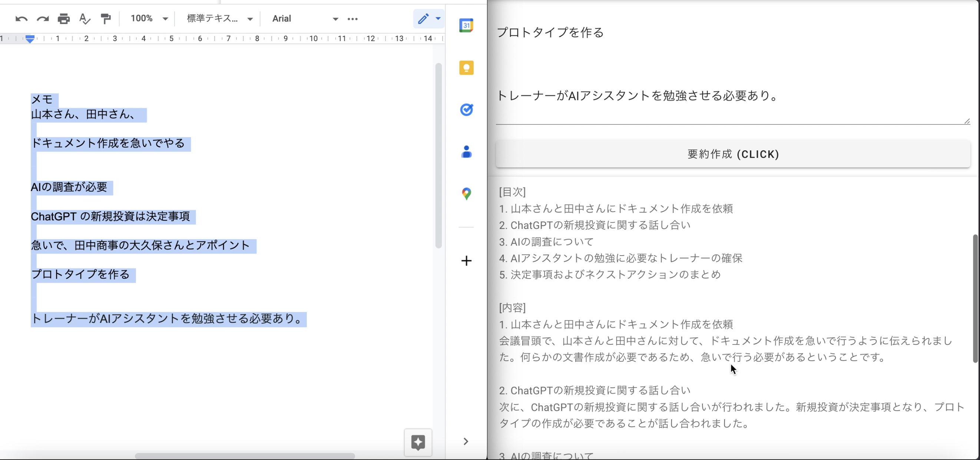Click the Spell check icon
Viewport: 980px width, 460px height.
tap(85, 19)
